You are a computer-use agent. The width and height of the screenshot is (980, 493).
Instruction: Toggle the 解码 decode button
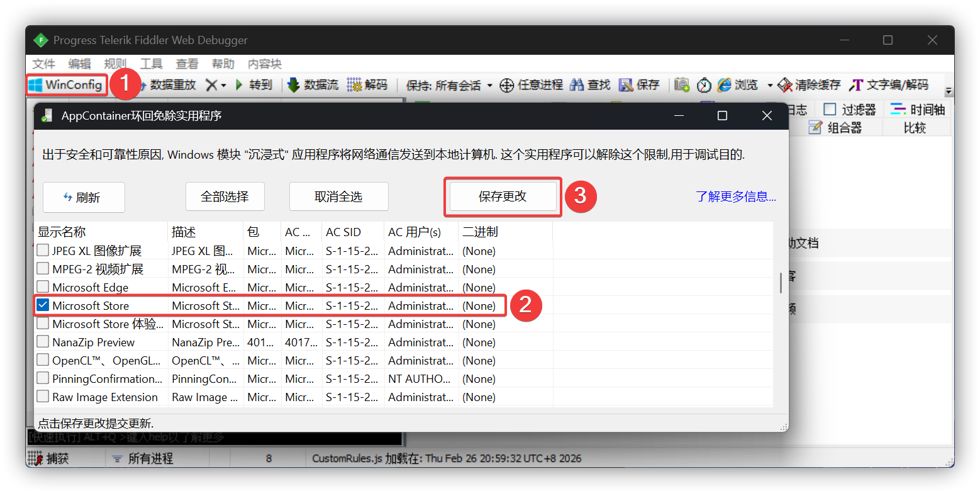point(355,85)
